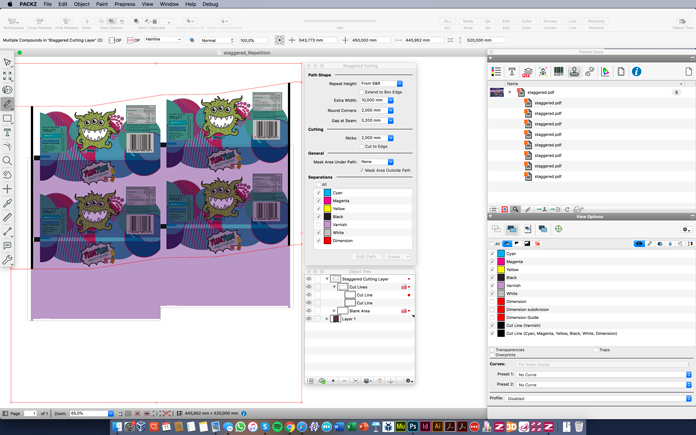The height and width of the screenshot is (435, 696).
Task: Open the Hairline stroke width dropdown
Action: click(x=163, y=40)
